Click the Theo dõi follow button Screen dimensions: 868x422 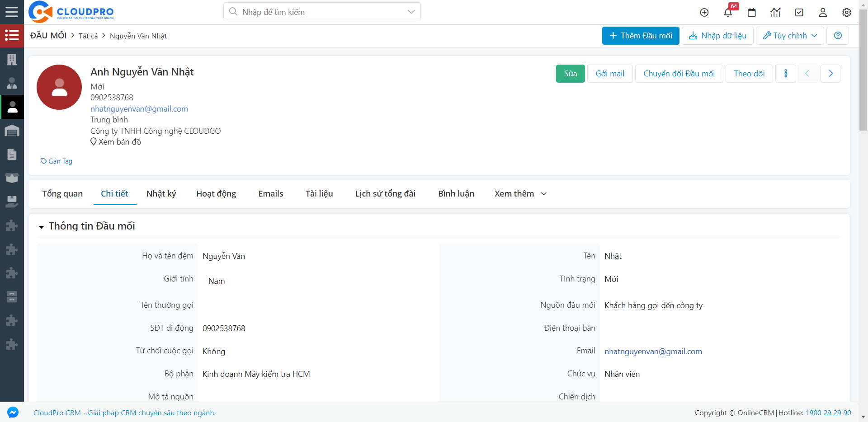(x=749, y=74)
